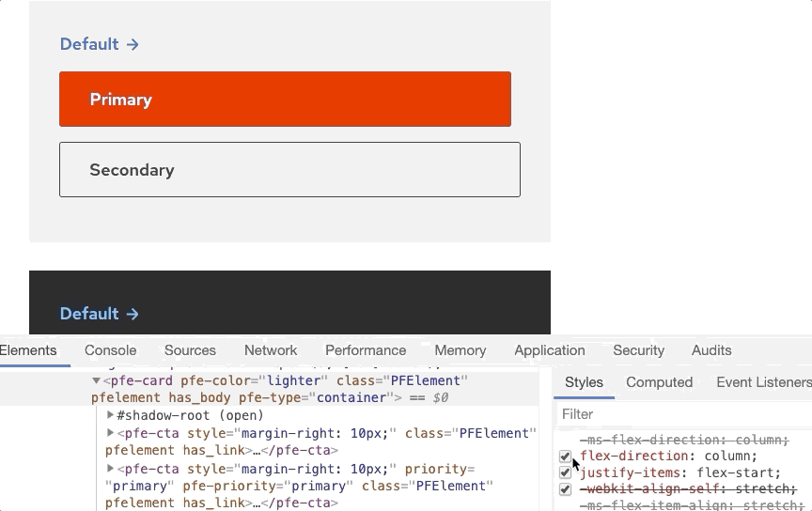The height and width of the screenshot is (511, 812).
Task: Open the Sources tab
Action: click(190, 350)
